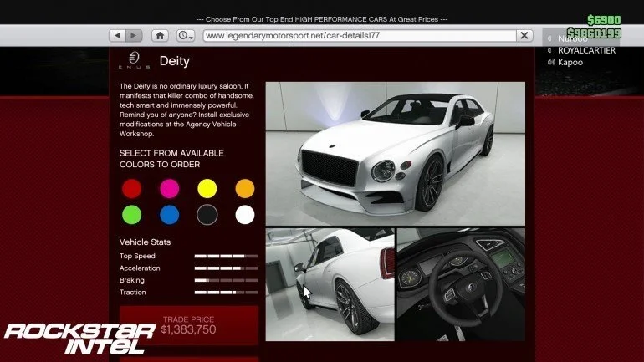The height and width of the screenshot is (362, 644).
Task: Click the legendarymotorsport.net address bar
Action: tap(360, 36)
